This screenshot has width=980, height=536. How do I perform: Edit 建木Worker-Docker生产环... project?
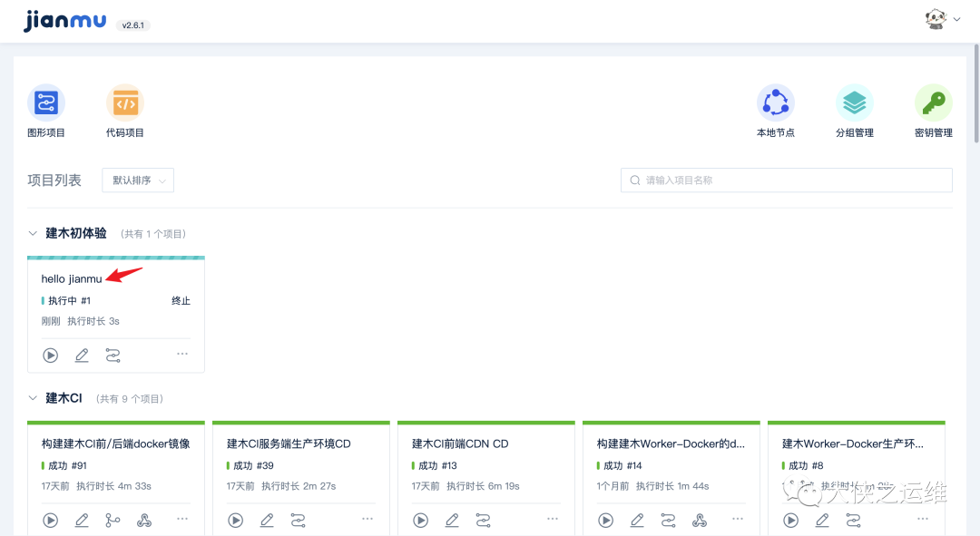tap(822, 521)
